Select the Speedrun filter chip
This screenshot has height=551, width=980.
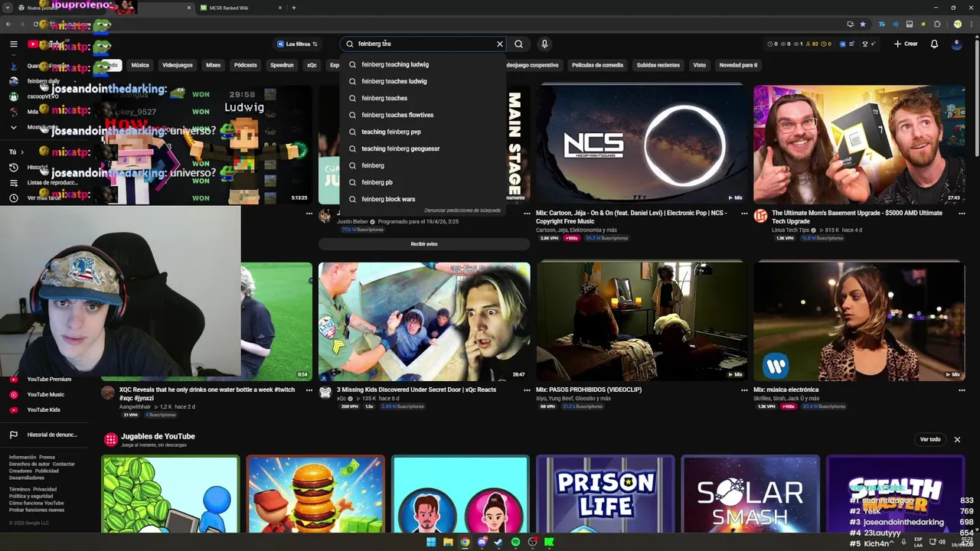click(282, 65)
